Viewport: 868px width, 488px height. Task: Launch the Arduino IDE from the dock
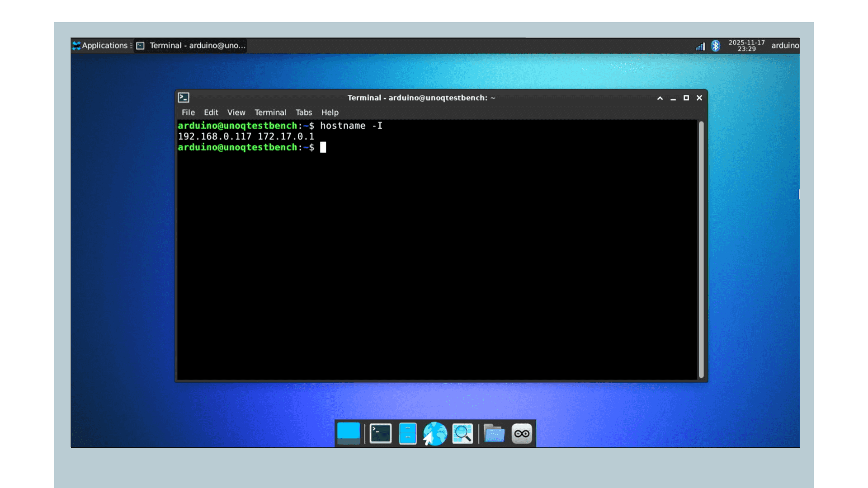coord(521,433)
